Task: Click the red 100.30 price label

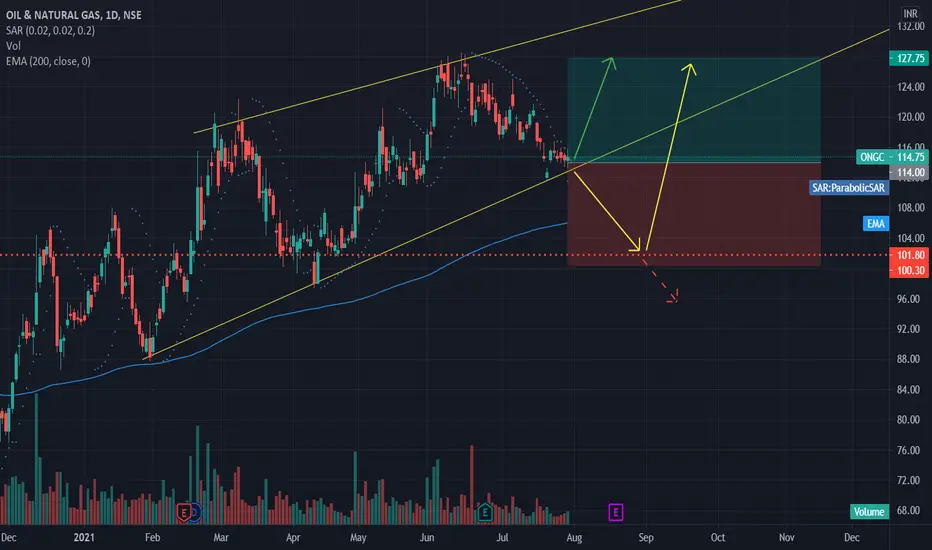Action: tap(909, 271)
